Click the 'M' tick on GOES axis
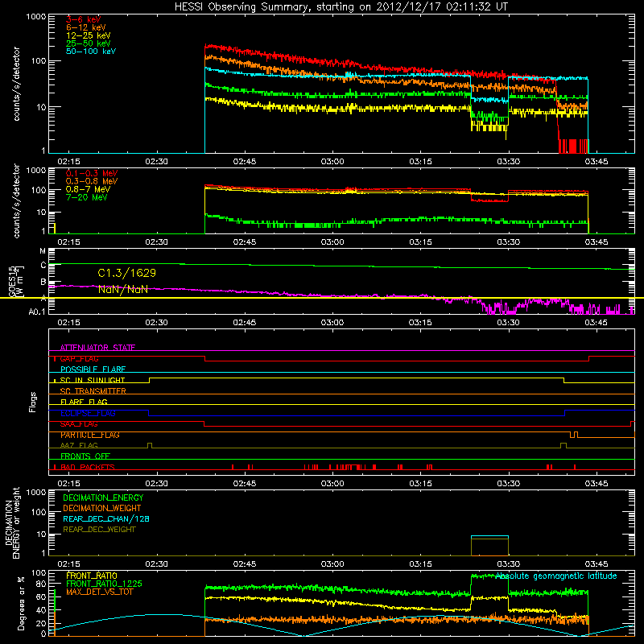This screenshot has height=644, width=644. click(43, 251)
